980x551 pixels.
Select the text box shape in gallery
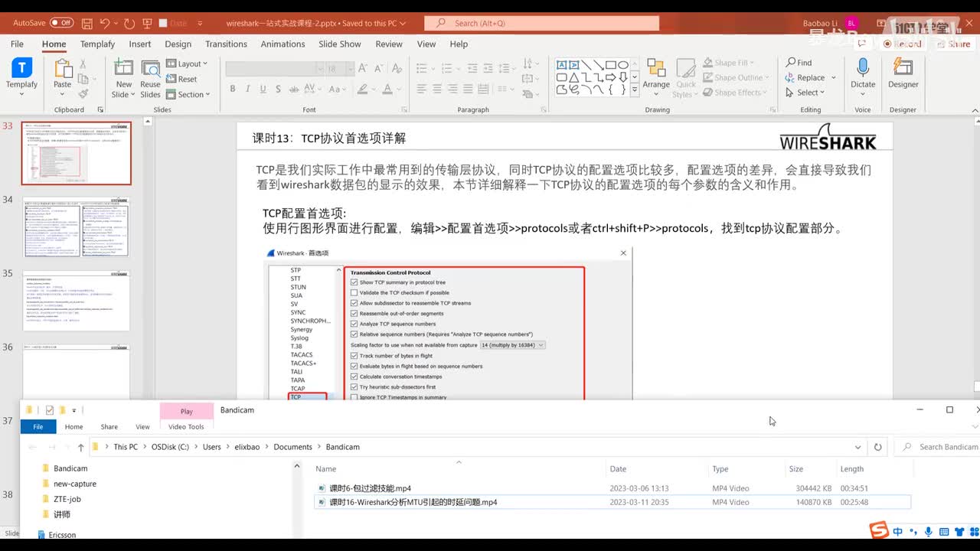[562, 64]
